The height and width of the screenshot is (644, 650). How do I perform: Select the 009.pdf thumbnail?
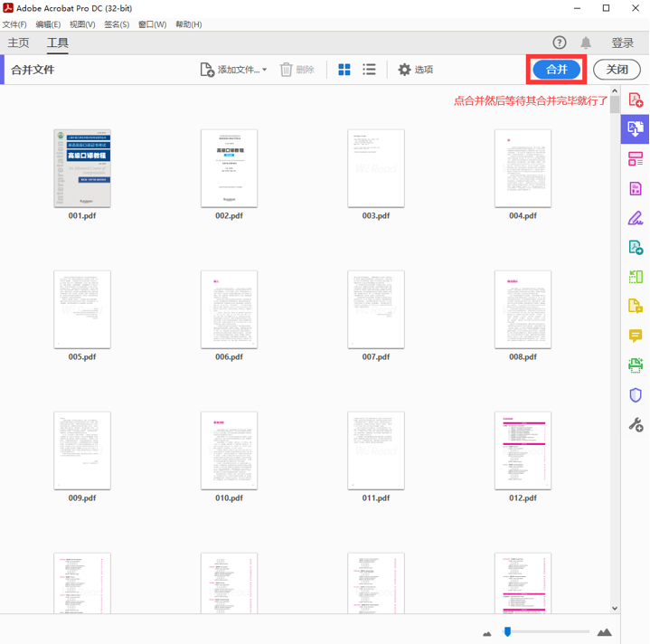point(82,450)
